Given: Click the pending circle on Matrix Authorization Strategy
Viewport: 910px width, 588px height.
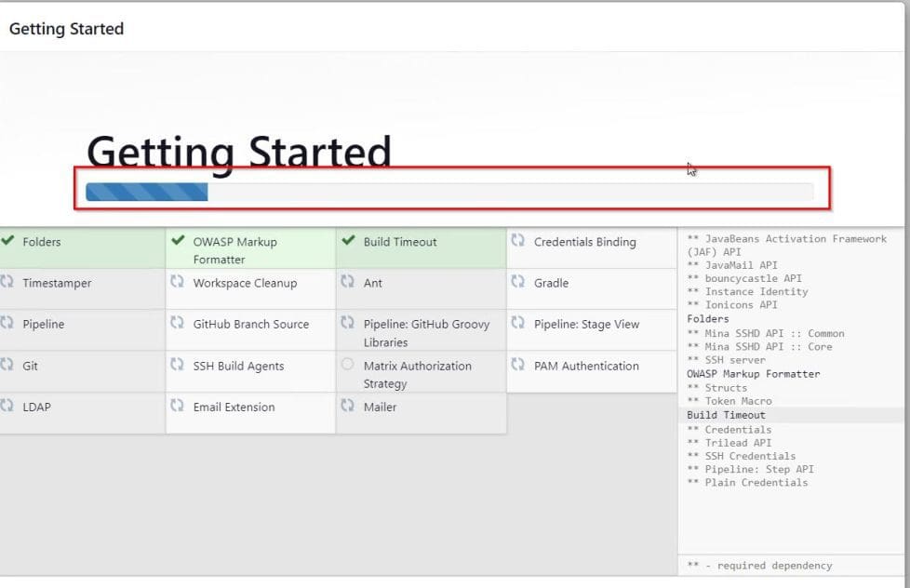Looking at the screenshot, I should pyautogui.click(x=346, y=366).
